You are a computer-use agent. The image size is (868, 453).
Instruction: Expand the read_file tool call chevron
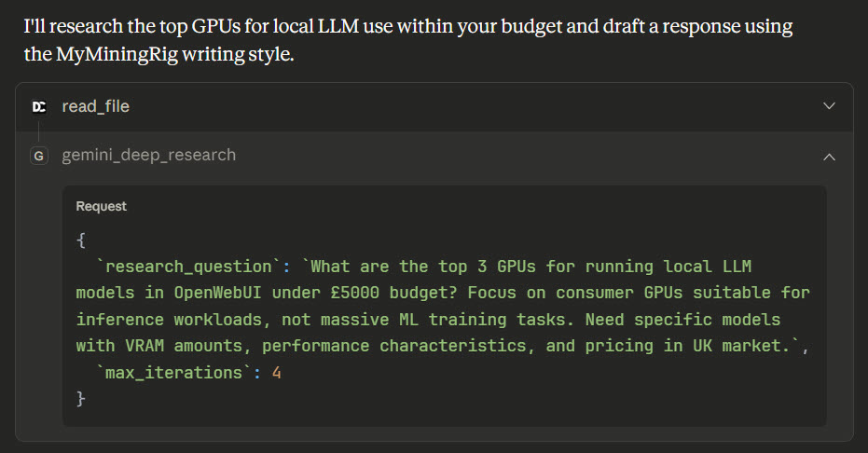(829, 106)
